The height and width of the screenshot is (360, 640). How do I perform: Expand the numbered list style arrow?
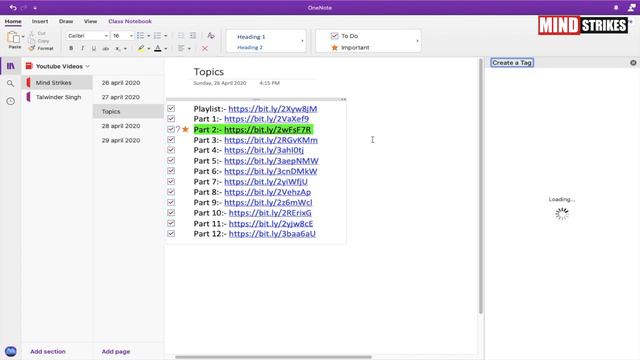[166, 36]
